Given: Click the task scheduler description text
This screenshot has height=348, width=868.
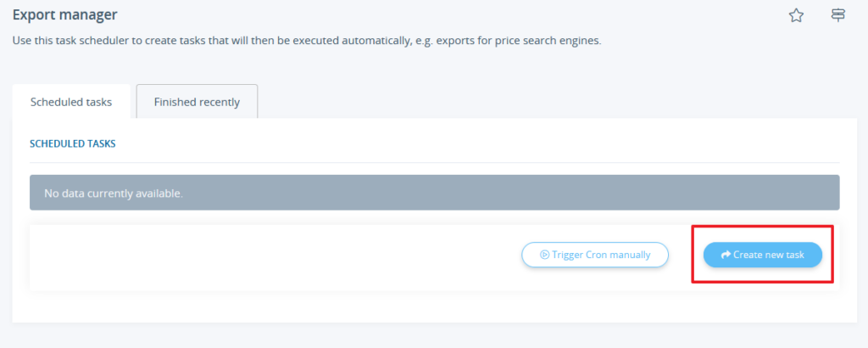Looking at the screenshot, I should coord(254,41).
